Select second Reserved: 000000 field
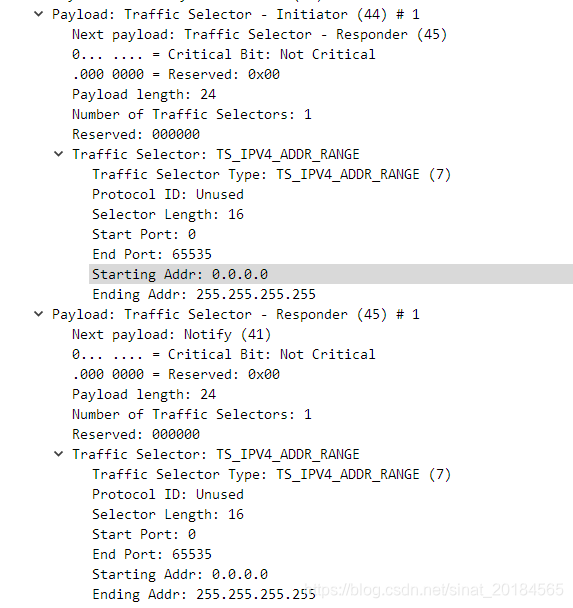 [x=136, y=434]
